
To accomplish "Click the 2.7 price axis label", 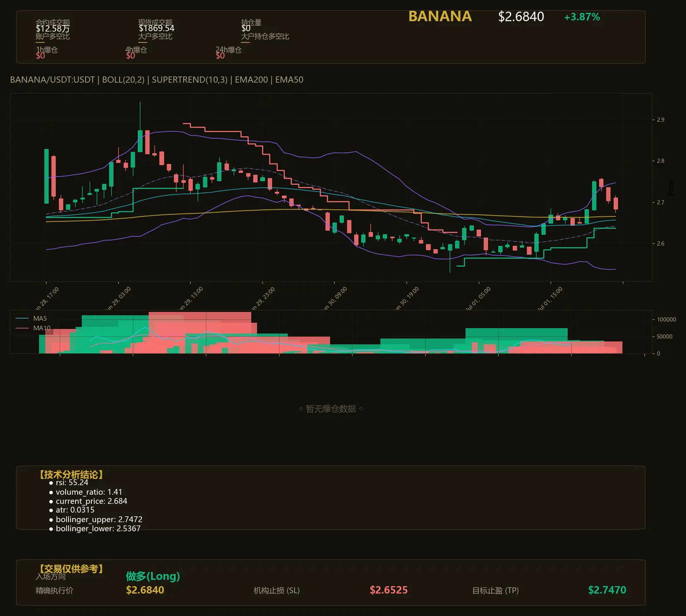I will pos(660,202).
